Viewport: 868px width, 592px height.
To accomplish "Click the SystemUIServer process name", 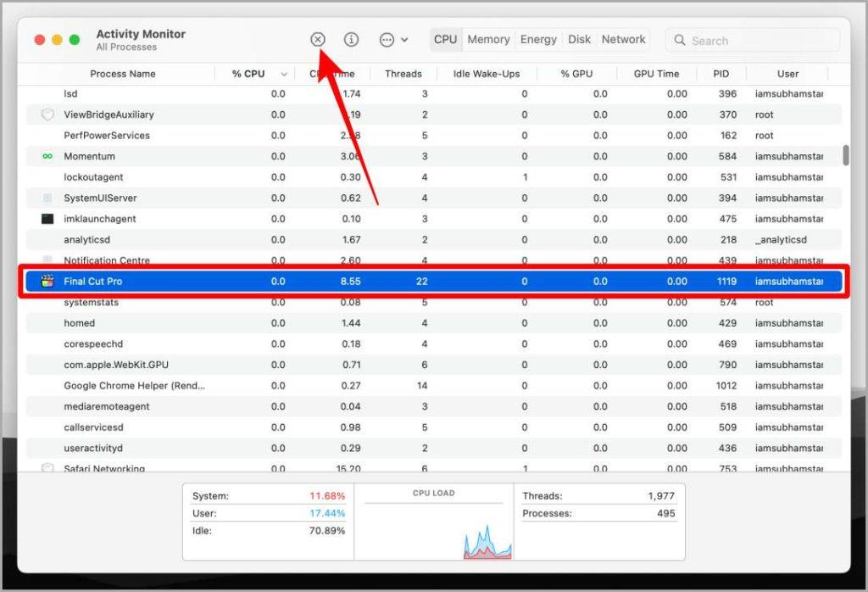I will [x=100, y=198].
